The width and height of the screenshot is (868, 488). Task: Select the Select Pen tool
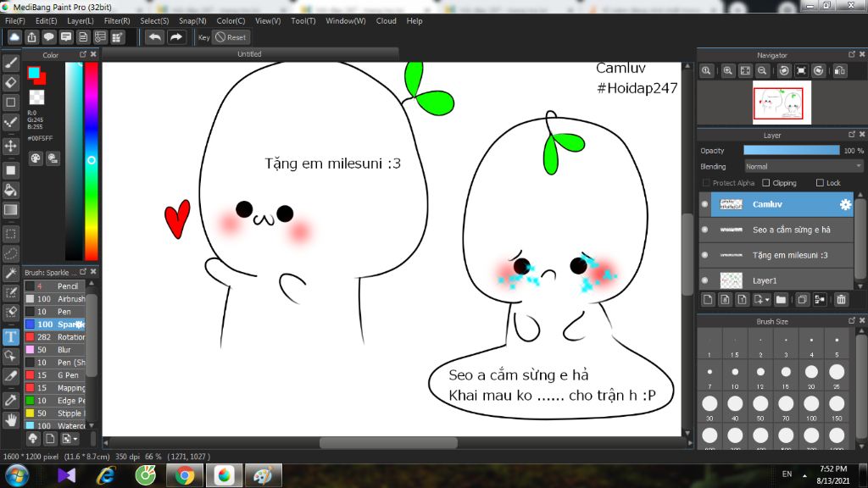tap(10, 293)
